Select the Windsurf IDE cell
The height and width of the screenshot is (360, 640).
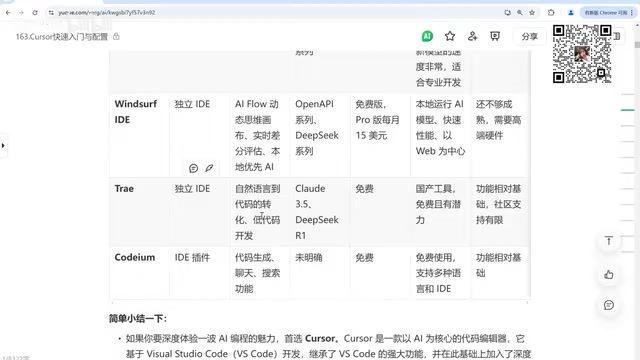click(x=140, y=135)
